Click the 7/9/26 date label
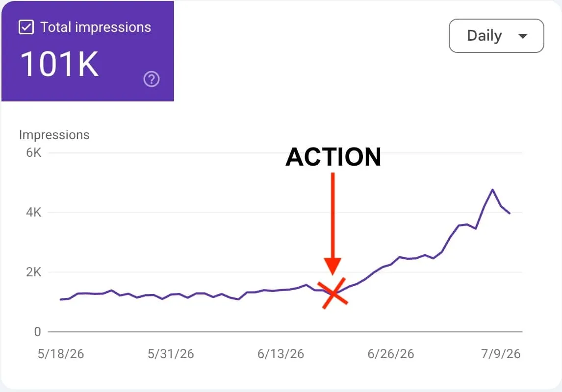This screenshot has width=562, height=392. tap(501, 354)
